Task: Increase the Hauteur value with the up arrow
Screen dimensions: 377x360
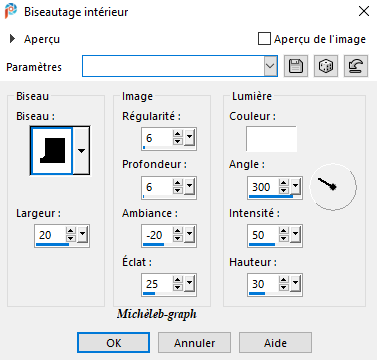Action: click(x=284, y=280)
